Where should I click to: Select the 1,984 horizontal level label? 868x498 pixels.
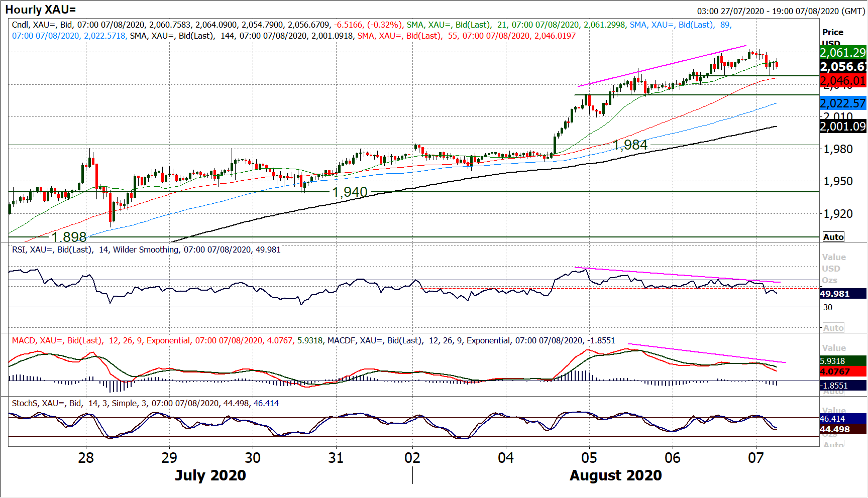point(630,145)
